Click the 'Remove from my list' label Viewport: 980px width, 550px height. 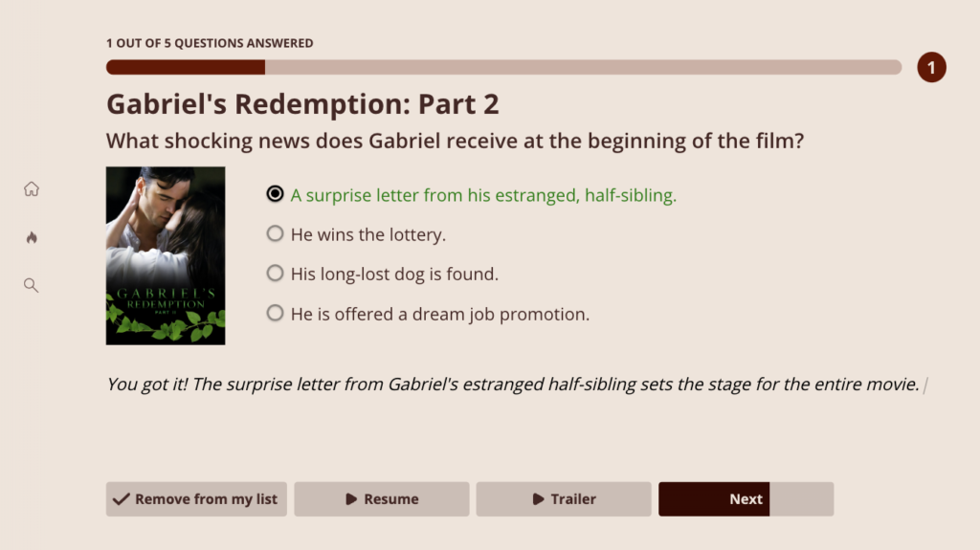(206, 499)
